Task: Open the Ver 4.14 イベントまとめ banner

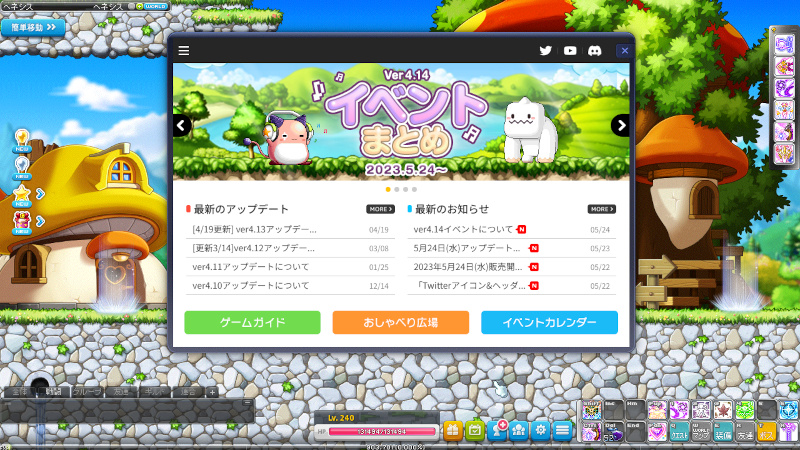Action: tap(401, 122)
